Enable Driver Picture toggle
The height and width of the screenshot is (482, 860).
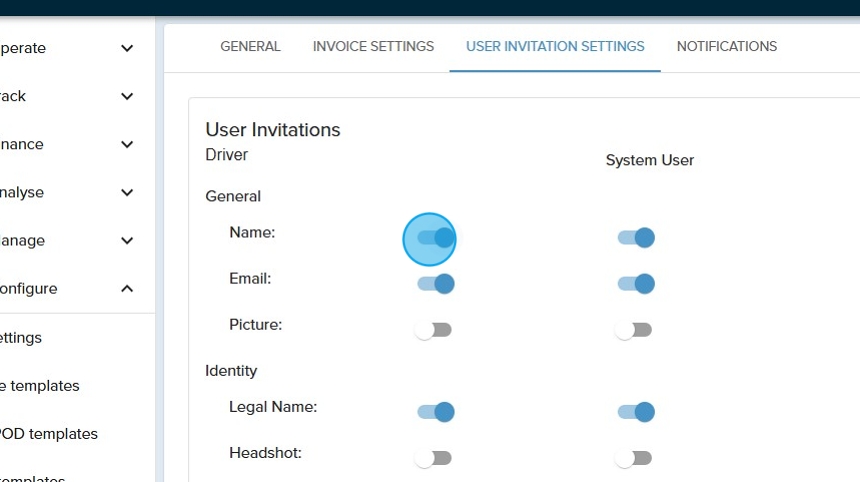[x=434, y=330]
